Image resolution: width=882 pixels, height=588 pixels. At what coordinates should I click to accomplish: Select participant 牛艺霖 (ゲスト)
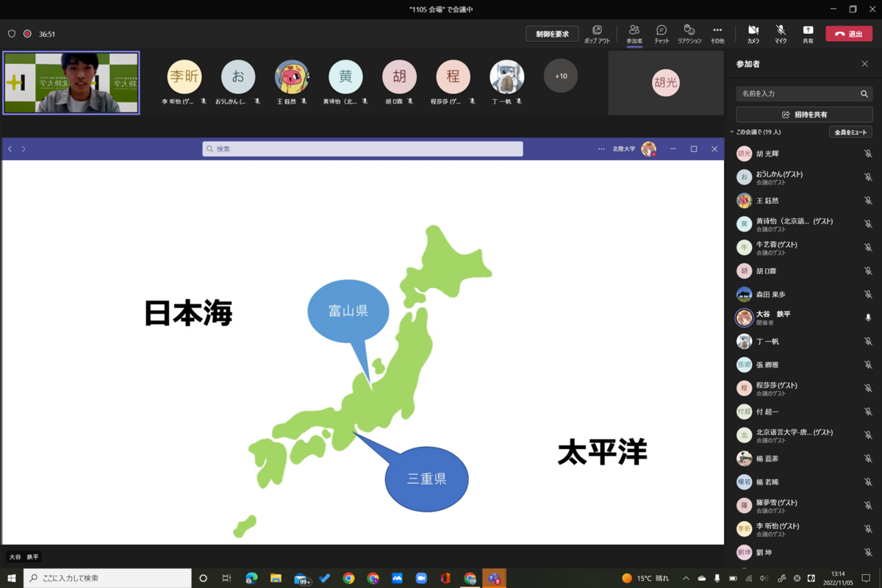point(804,248)
